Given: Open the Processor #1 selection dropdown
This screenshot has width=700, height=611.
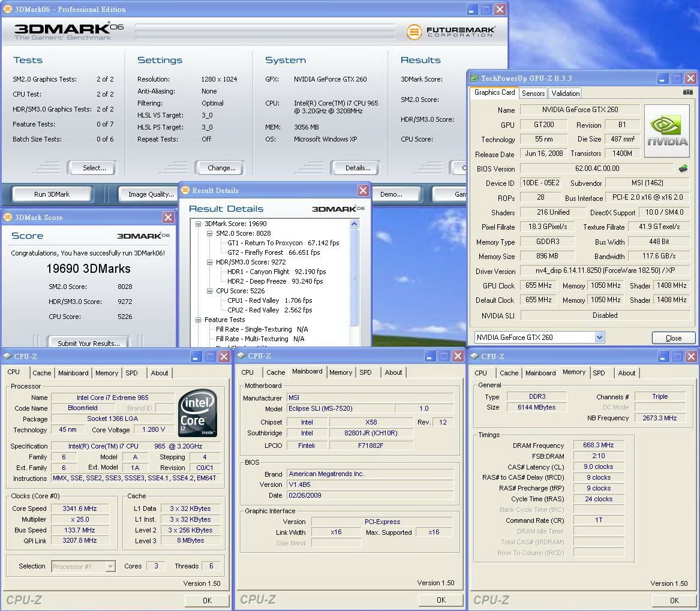Looking at the screenshot, I should point(110,567).
